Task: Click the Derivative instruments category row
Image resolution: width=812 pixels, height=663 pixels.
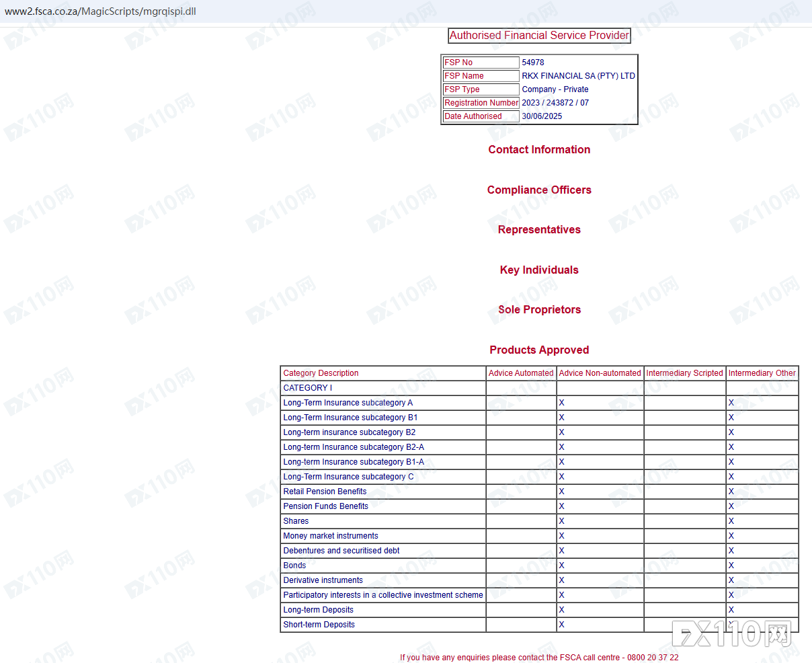Action: coord(539,580)
